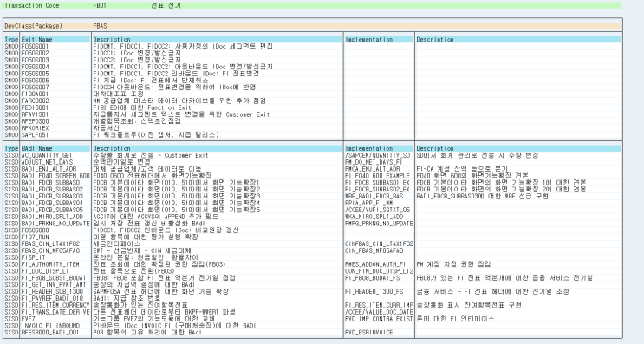Click BAdI name BADI_FDCB_SUBBAS05
Screen dimensions: 644x344
(x=52, y=210)
